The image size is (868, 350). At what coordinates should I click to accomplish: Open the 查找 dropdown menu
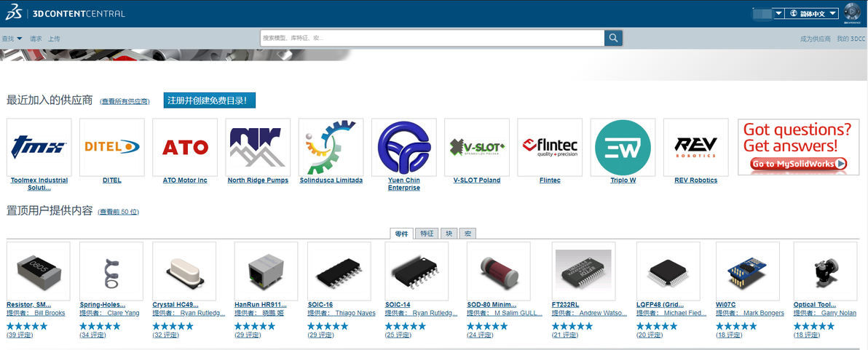coord(12,39)
